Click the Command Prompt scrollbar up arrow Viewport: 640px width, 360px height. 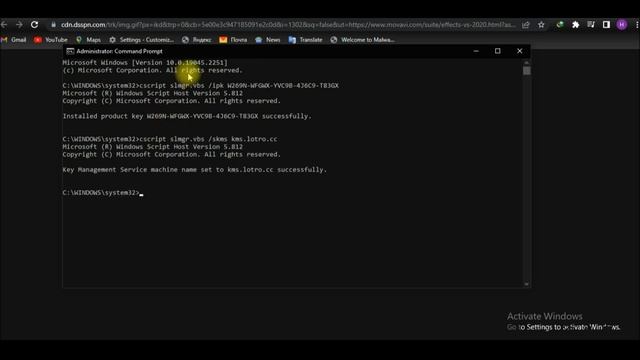click(x=527, y=62)
